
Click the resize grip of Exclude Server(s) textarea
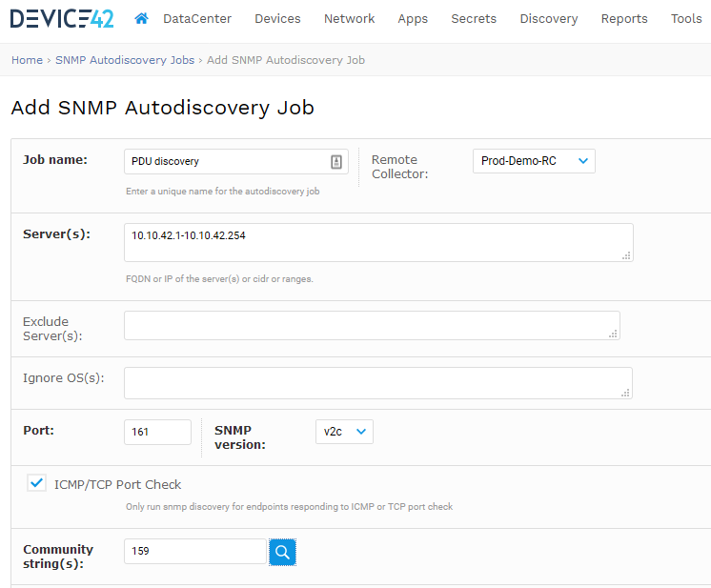coord(613,335)
